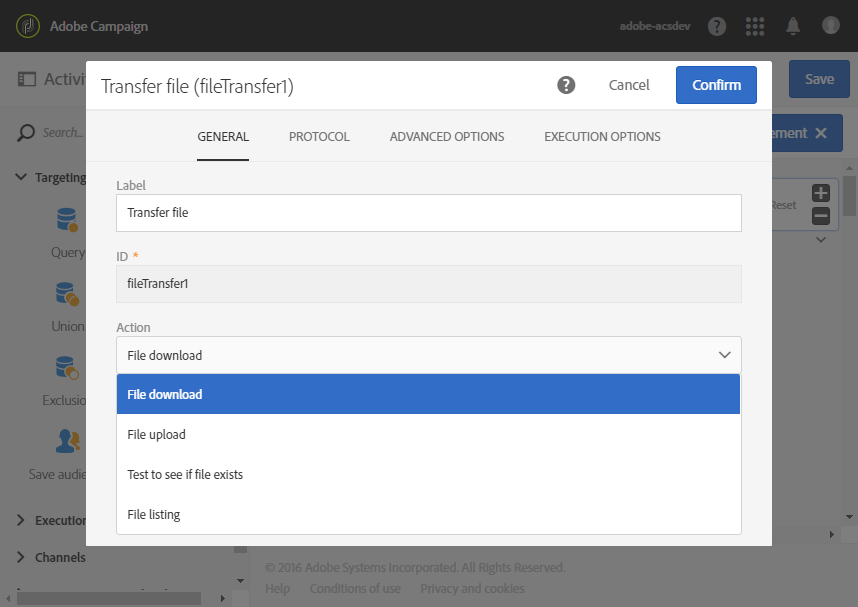
Task: Open the apps grid menu icon
Action: [x=755, y=26]
